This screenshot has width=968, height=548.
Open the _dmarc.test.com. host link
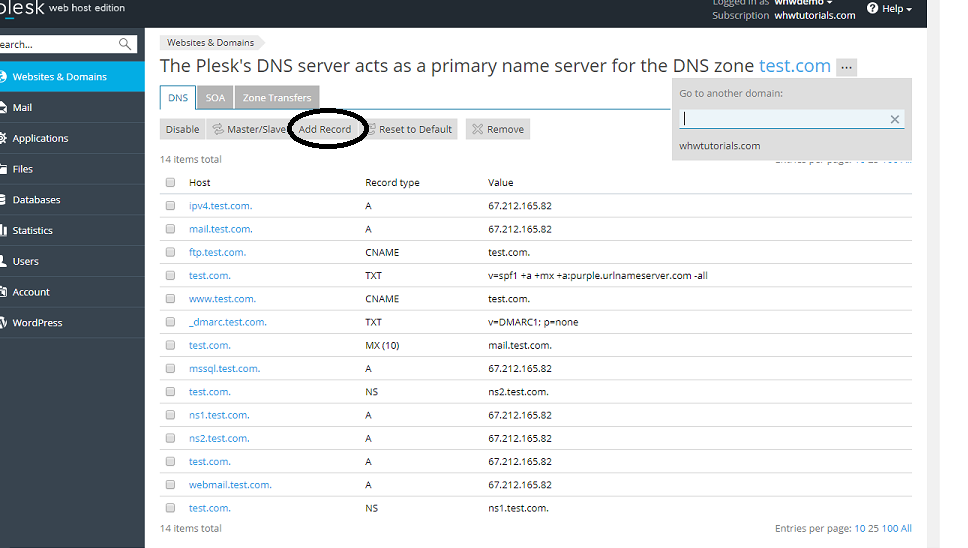pyautogui.click(x=228, y=322)
